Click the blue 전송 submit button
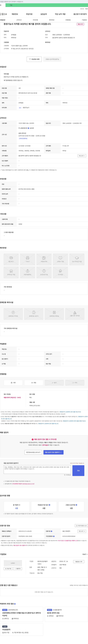Image resolution: width=88 pixels, height=644 pixels. tap(78, 470)
